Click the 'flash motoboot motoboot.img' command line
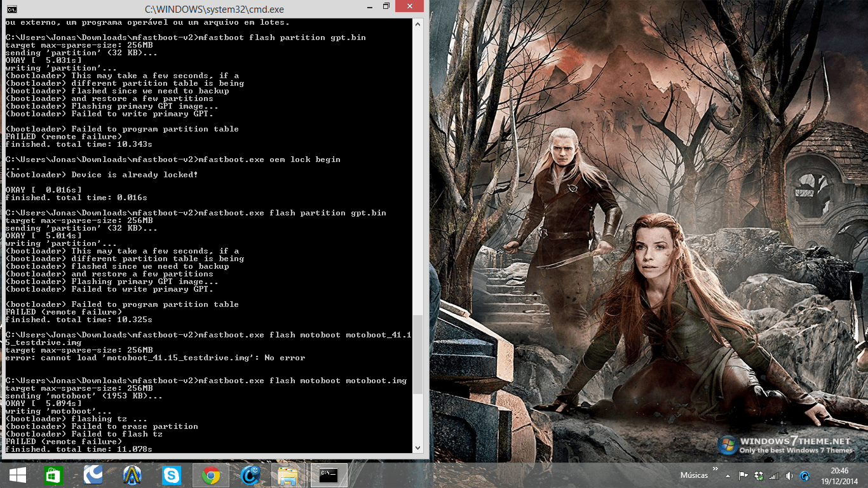Screen dimensions: 868x488 (206, 381)
